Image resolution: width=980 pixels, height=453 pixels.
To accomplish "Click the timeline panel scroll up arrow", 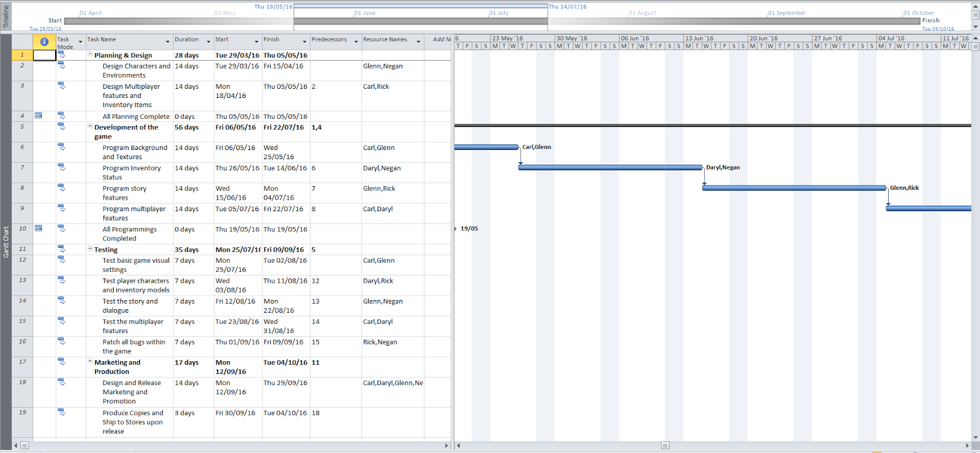I will point(975,6).
